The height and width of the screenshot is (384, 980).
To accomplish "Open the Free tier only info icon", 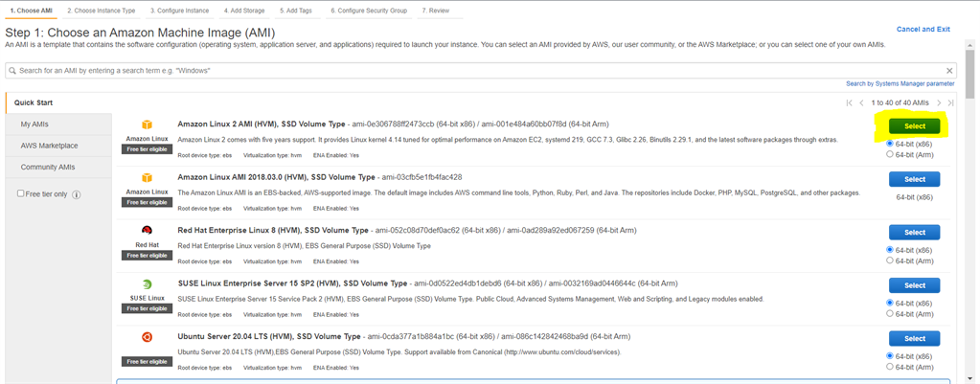I will pyautogui.click(x=77, y=194).
